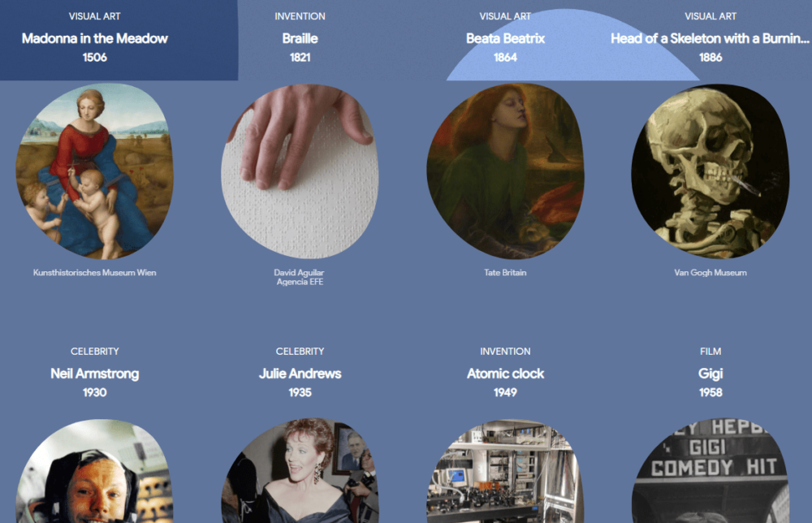
Task: Open the Julie Andrews heading
Action: [300, 374]
